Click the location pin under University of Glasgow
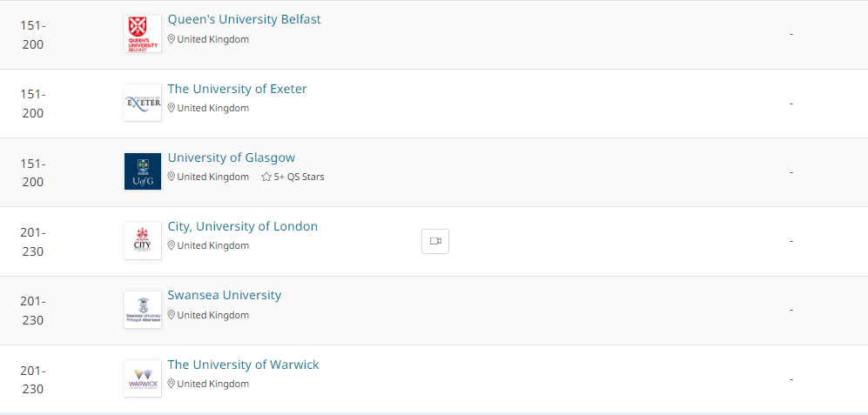Viewport: 868px width, 415px height. coord(172,177)
